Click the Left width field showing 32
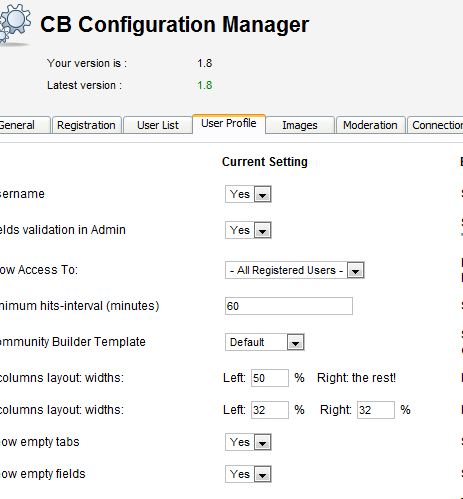 pyautogui.click(x=270, y=410)
